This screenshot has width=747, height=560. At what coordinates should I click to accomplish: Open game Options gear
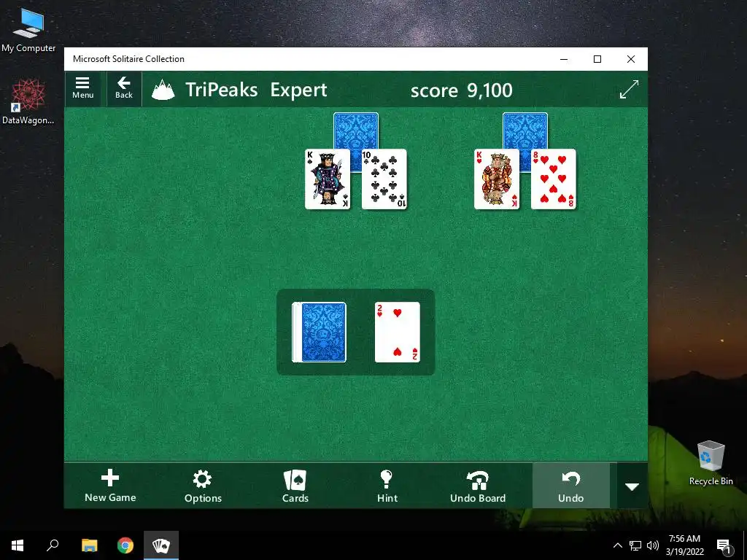(203, 486)
